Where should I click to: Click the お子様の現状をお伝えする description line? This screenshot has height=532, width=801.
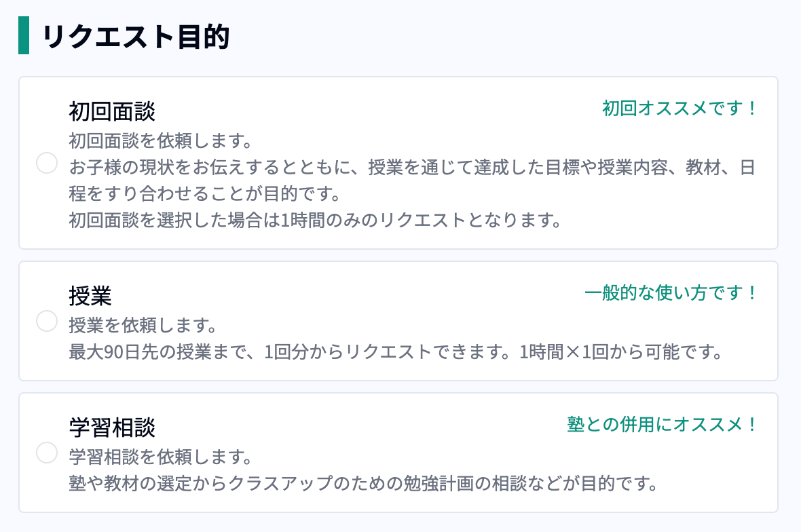[412, 168]
